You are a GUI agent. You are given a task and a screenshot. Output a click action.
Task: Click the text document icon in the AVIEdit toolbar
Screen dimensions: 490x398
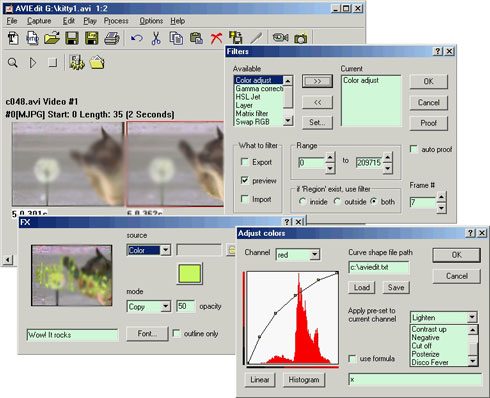pos(13,38)
